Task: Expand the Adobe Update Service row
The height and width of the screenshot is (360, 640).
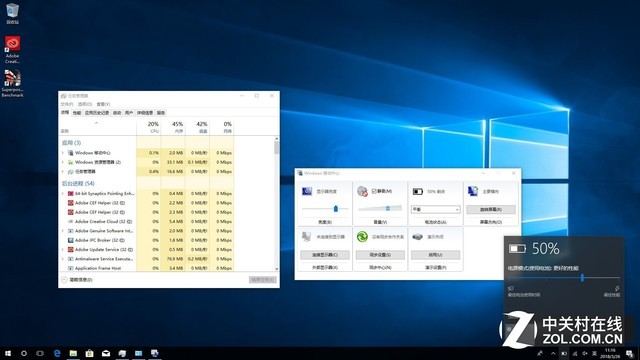Action: click(x=63, y=249)
